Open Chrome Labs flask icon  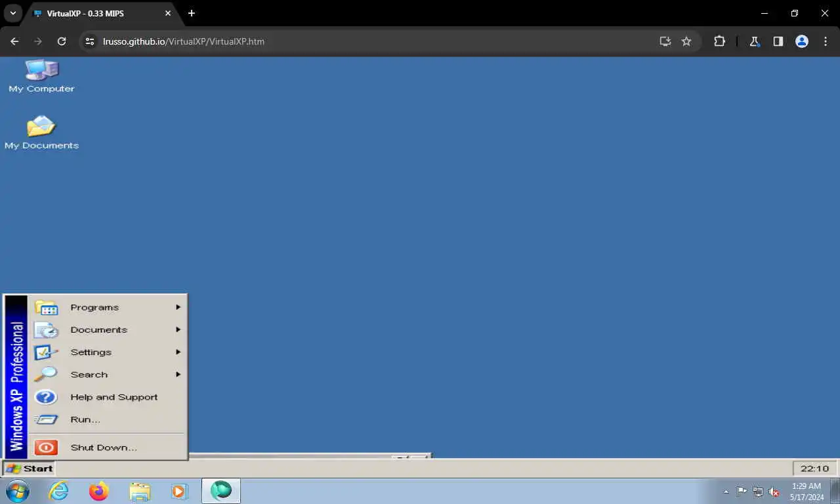coord(755,41)
